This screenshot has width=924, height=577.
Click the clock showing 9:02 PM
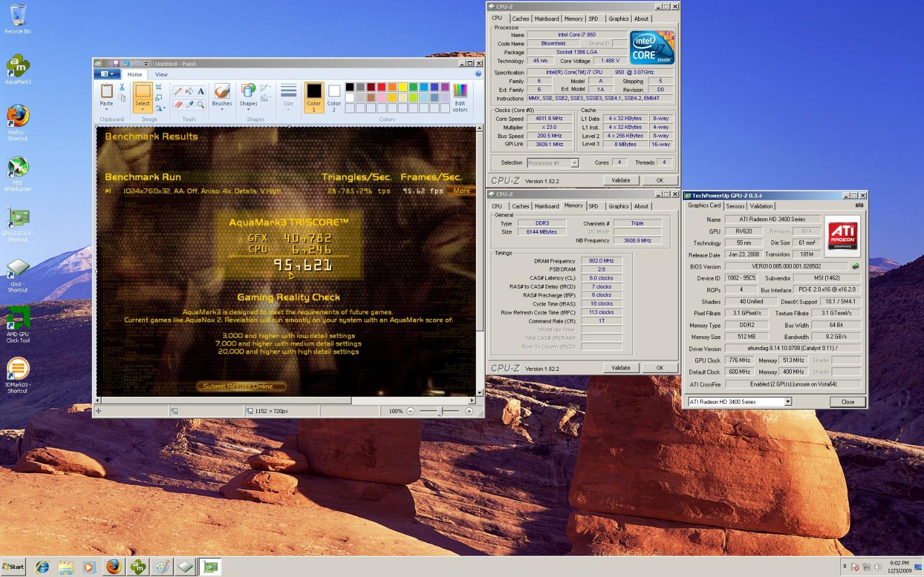tap(899, 563)
